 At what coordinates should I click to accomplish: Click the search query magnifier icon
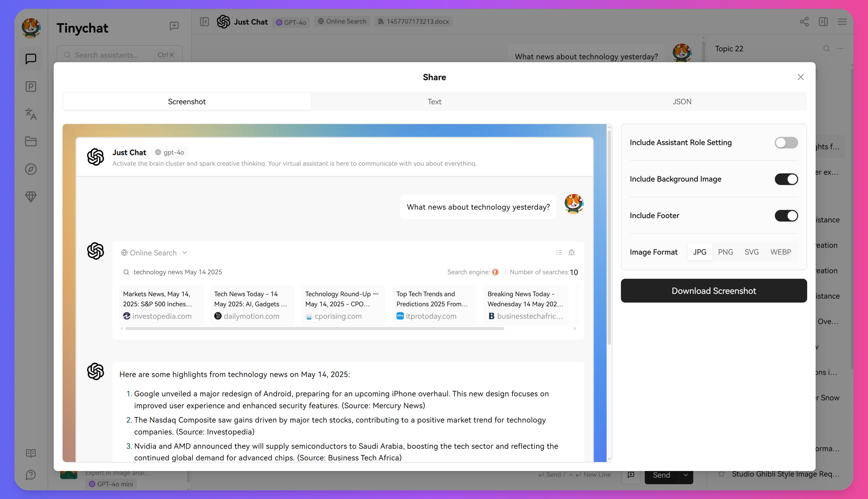click(126, 272)
